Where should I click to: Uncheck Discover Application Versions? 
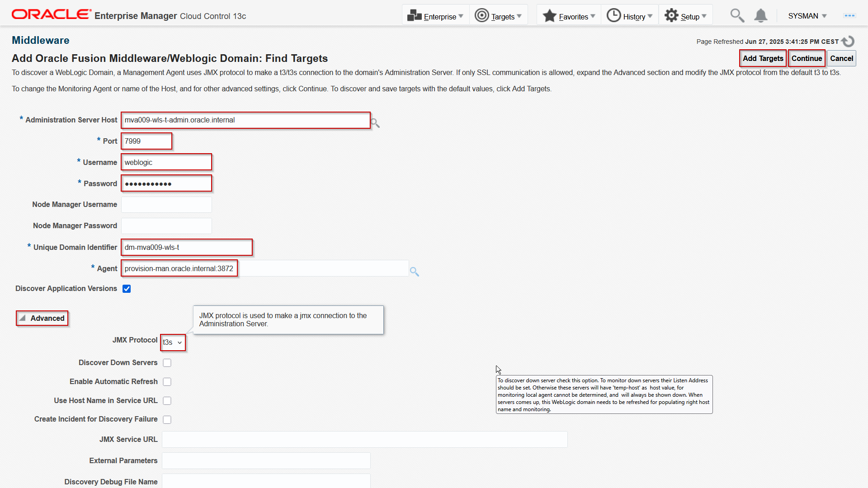tap(127, 289)
